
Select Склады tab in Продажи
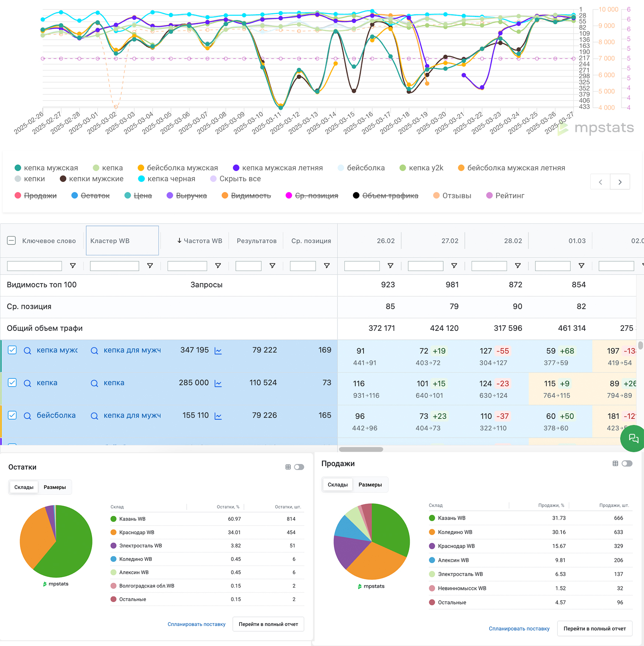coord(338,485)
